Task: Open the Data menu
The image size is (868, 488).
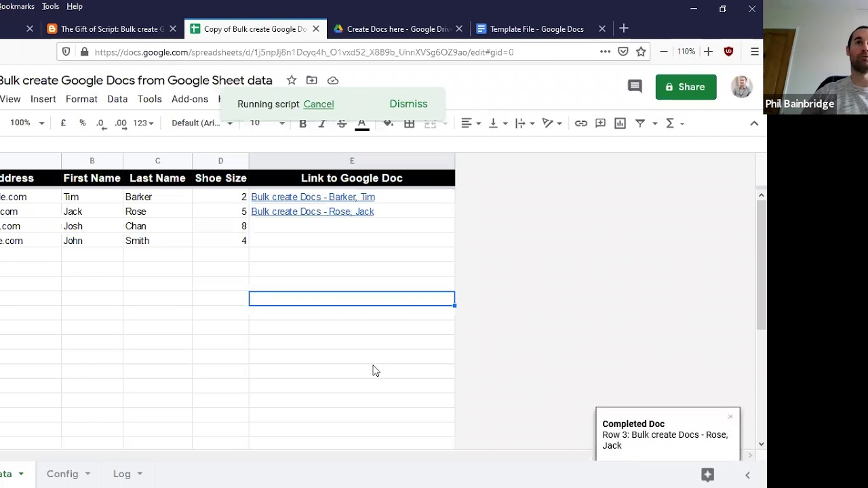Action: [117, 99]
